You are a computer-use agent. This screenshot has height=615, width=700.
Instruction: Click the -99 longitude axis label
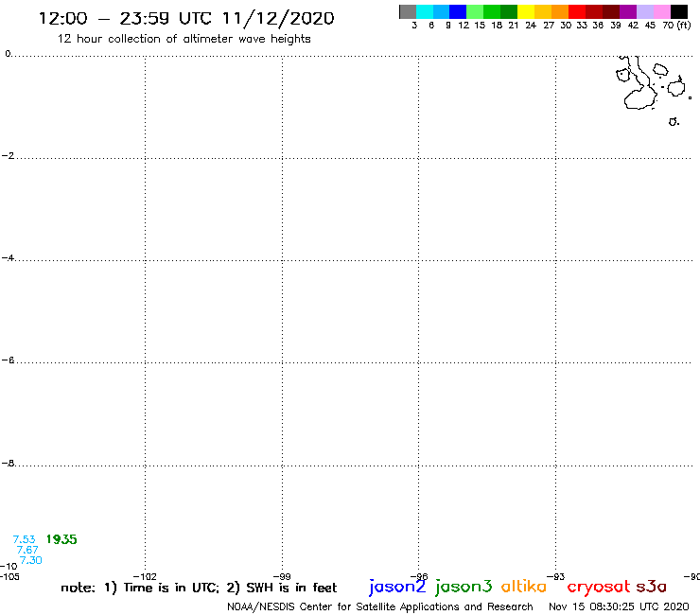[x=282, y=576]
